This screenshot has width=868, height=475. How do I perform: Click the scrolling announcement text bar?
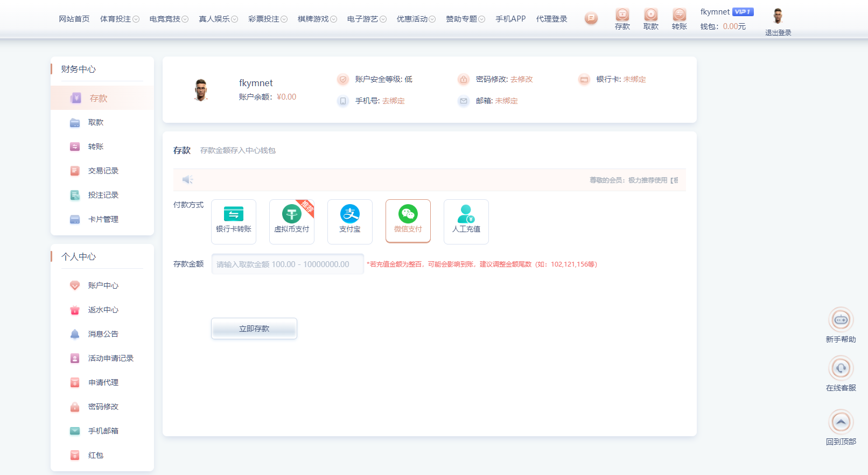click(430, 180)
